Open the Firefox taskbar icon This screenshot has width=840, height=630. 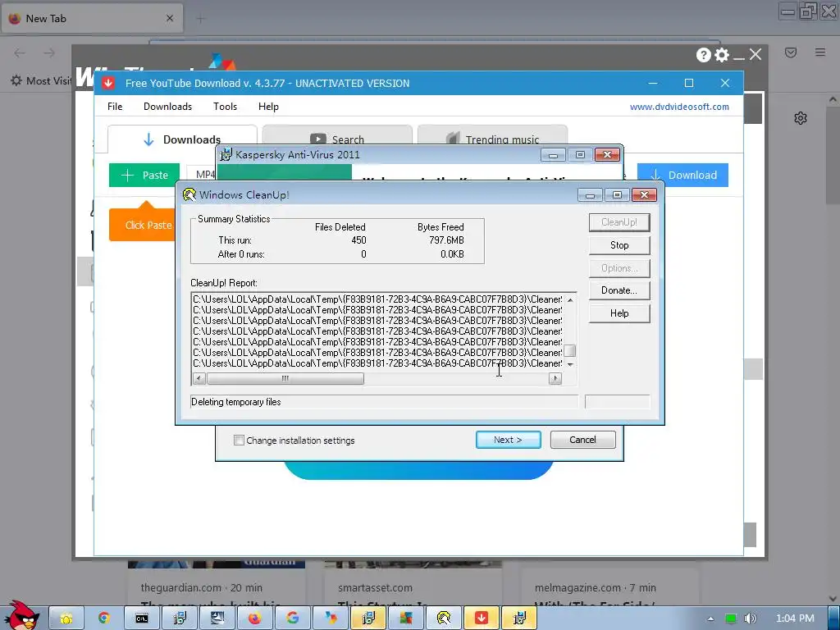(x=254, y=619)
